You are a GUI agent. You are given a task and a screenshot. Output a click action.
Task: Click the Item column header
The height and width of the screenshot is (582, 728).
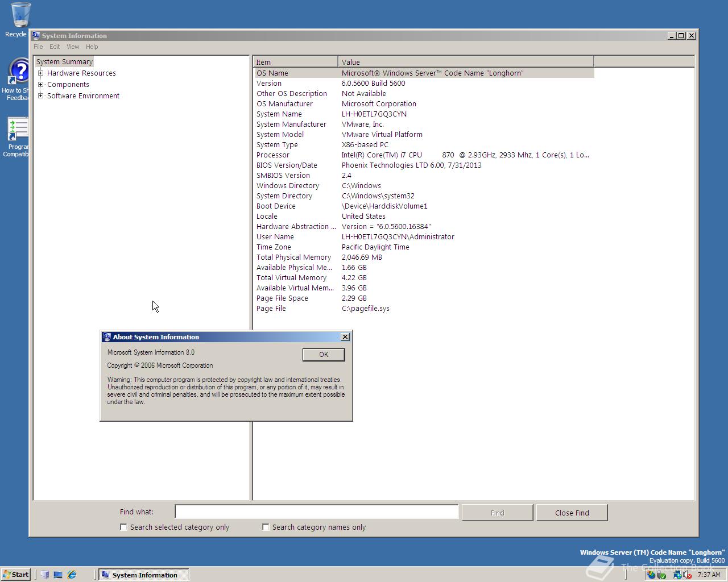pyautogui.click(x=296, y=62)
